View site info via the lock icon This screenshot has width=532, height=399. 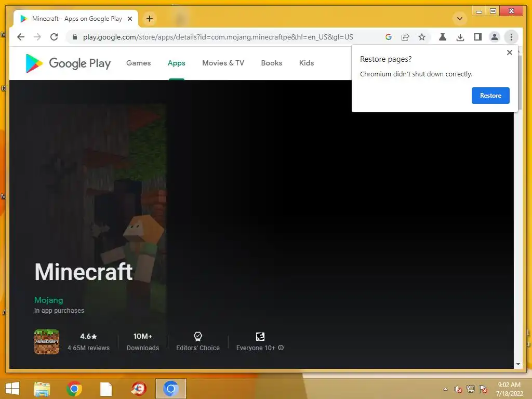click(75, 37)
